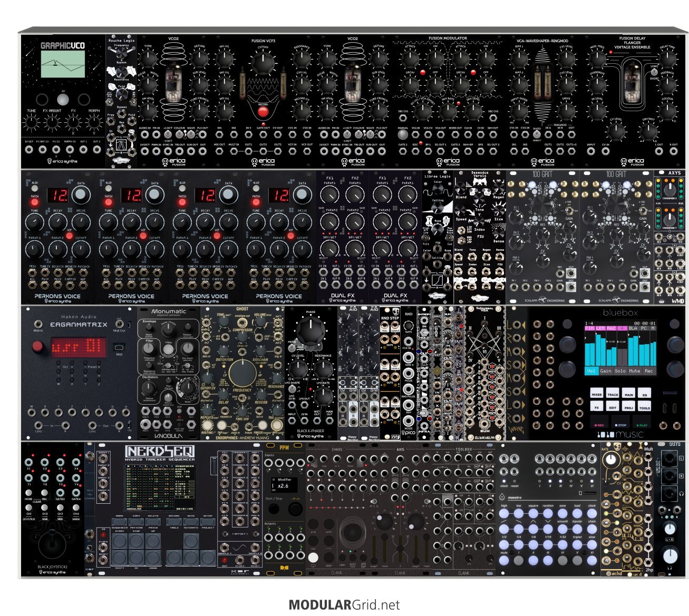
Task: Open the FX page on bluebox
Action: coord(597,406)
